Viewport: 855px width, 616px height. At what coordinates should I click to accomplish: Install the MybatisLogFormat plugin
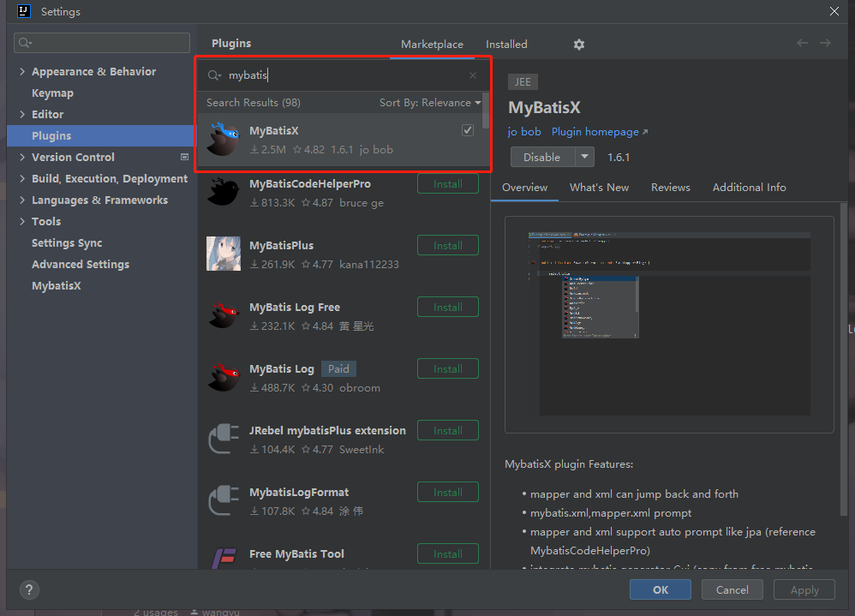tap(448, 492)
